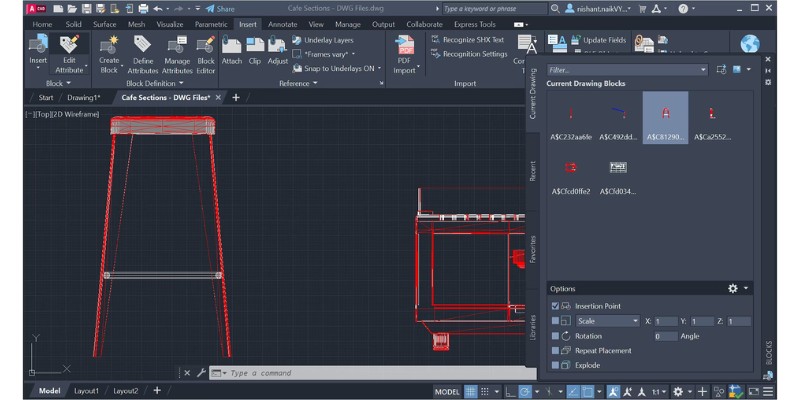800x400 pixels.
Task: Click the Plot printer icon
Action: click(x=143, y=9)
